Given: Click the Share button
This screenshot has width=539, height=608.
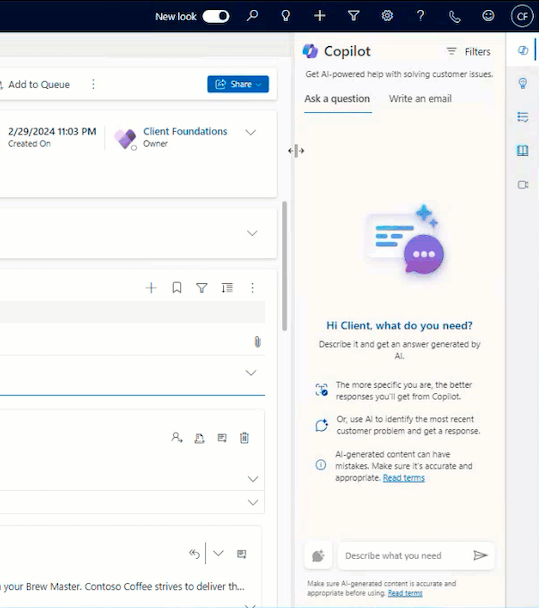Looking at the screenshot, I should point(238,84).
